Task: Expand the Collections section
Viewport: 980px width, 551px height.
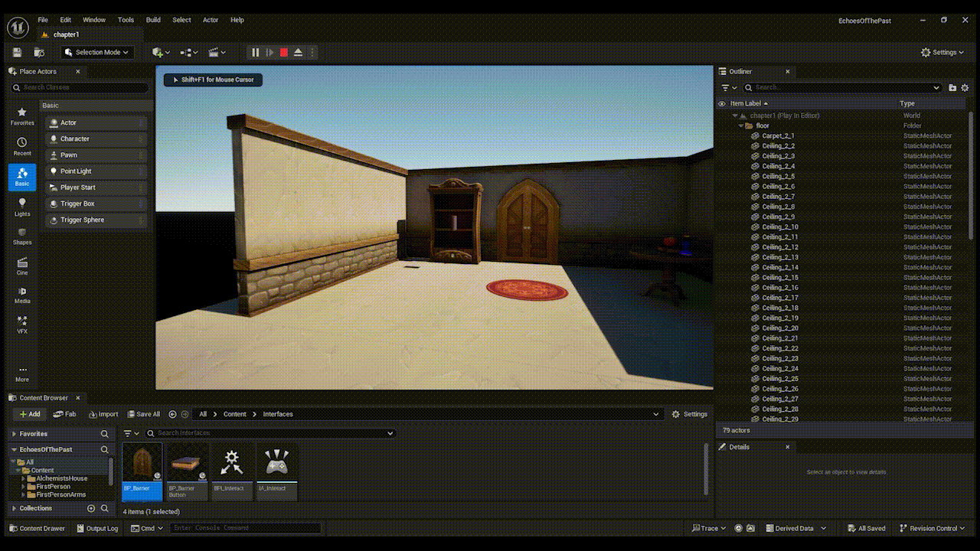Action: point(14,508)
